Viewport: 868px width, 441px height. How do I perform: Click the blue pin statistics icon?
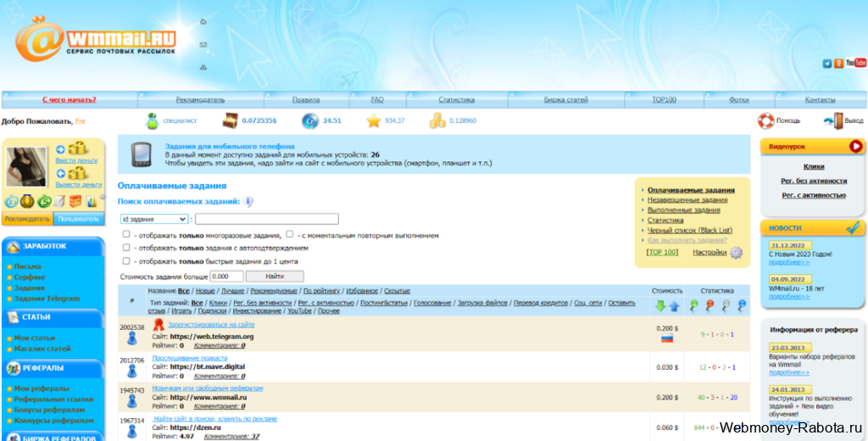(x=743, y=305)
